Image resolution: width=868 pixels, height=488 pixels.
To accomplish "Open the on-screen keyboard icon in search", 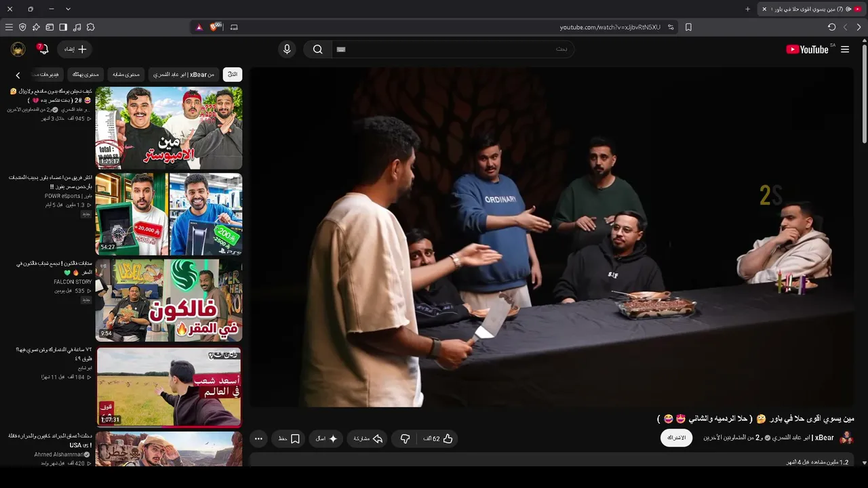I will (341, 49).
